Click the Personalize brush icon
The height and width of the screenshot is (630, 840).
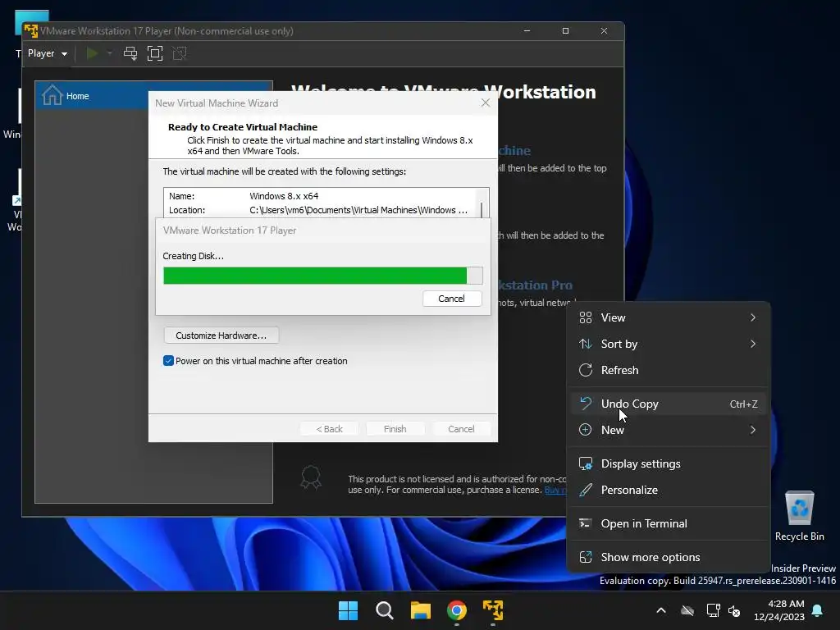(x=586, y=490)
